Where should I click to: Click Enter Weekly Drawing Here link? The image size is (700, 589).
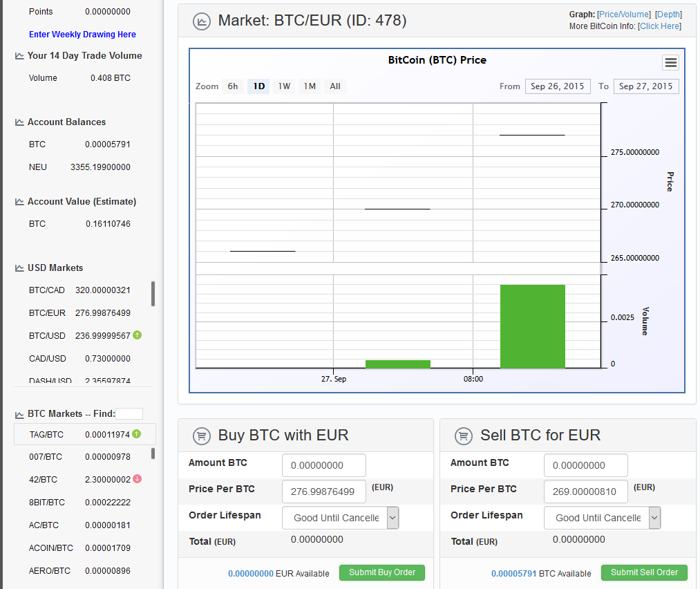tap(83, 35)
